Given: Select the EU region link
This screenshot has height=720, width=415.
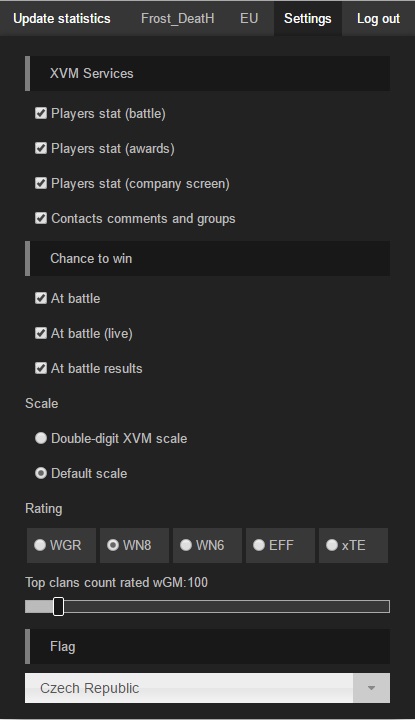Looking at the screenshot, I should tap(249, 18).
